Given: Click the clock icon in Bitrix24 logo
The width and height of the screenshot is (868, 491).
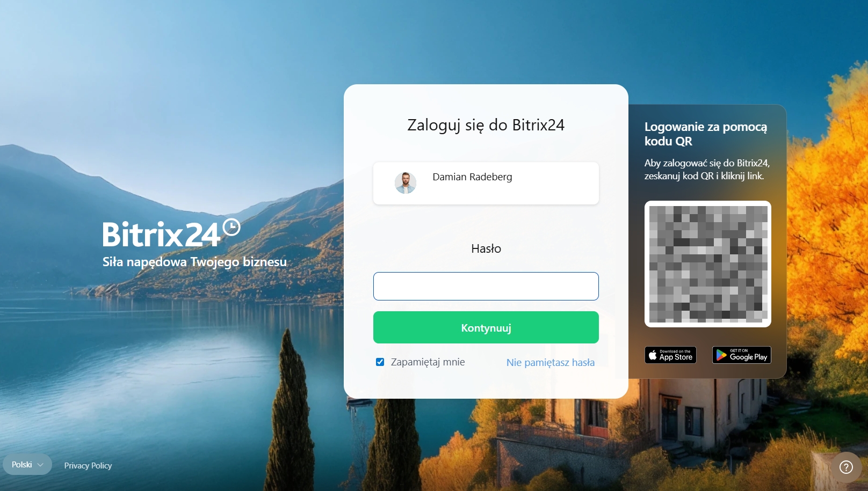Looking at the screenshot, I should tap(232, 227).
